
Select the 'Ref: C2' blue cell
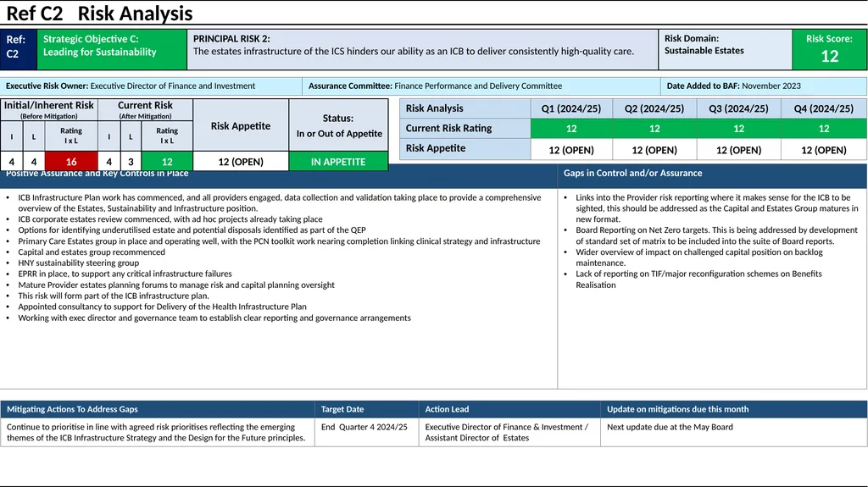click(19, 49)
